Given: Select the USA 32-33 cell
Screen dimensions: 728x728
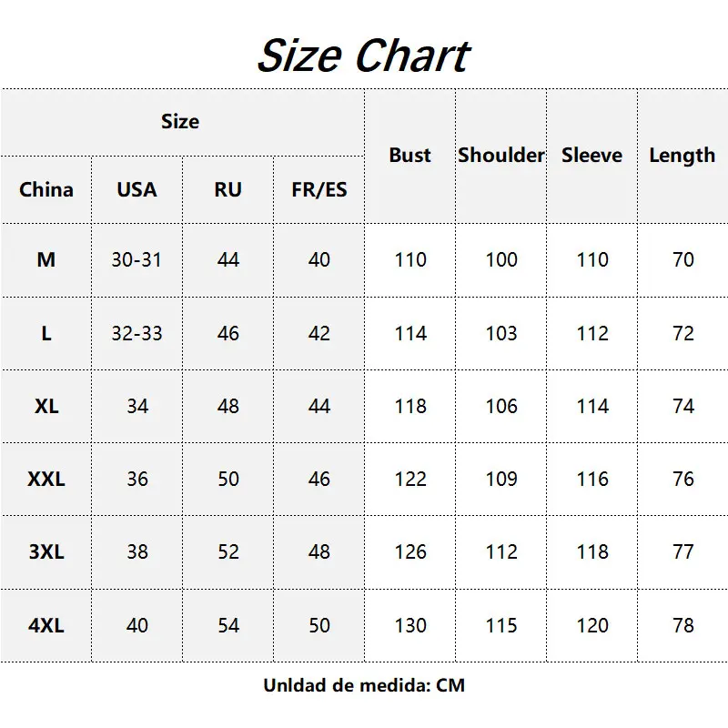Looking at the screenshot, I should 137,333.
